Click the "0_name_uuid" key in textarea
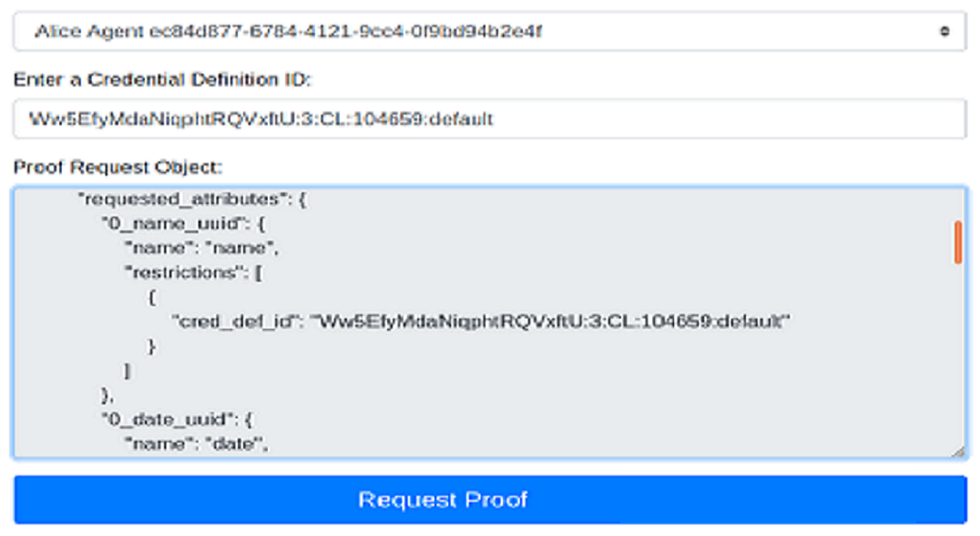Viewport: 980px width, 536px height. point(172,224)
